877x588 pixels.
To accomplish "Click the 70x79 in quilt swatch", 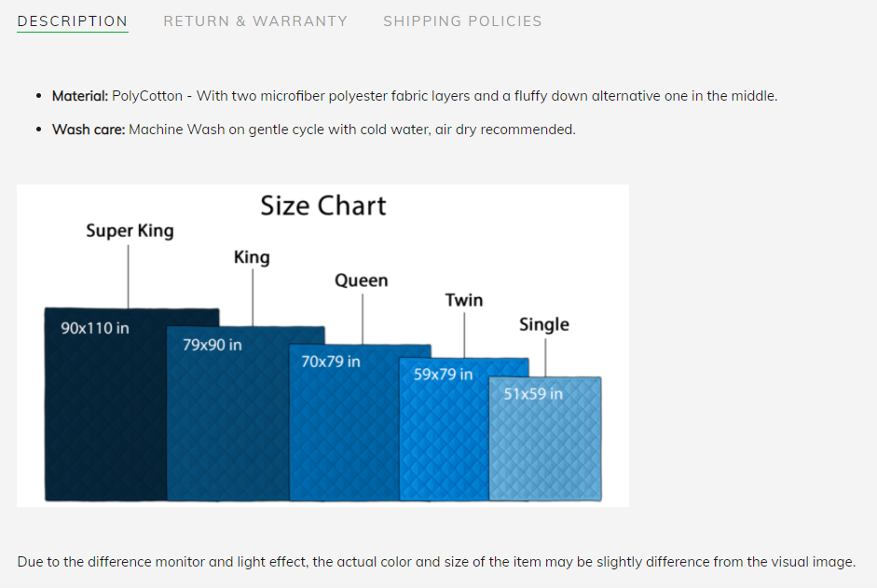I will (345, 422).
